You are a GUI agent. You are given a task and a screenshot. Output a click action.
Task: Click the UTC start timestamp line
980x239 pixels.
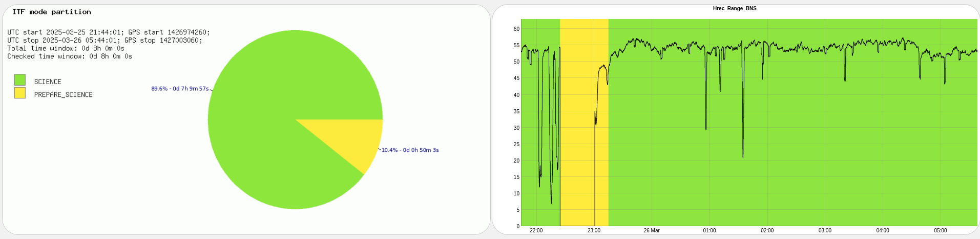(109, 32)
